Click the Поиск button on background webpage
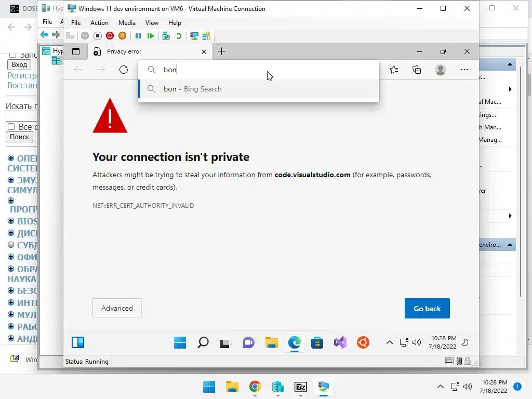Viewport: 532px width, 399px height. click(19, 137)
